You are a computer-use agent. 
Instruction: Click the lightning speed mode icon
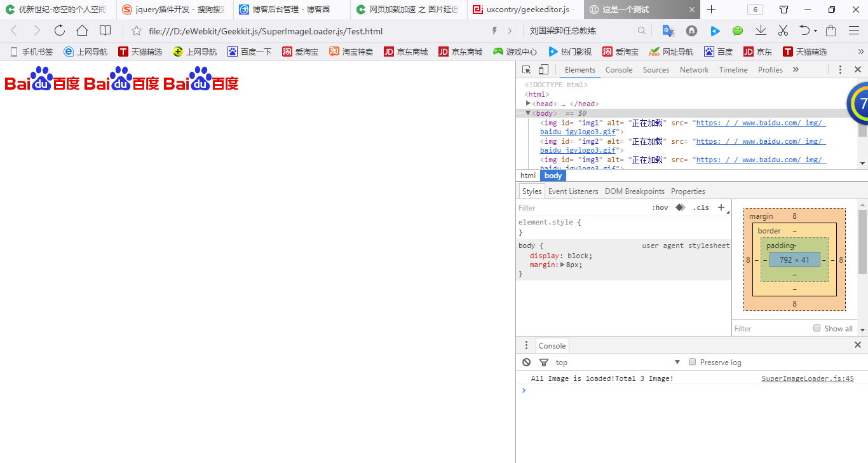(x=494, y=31)
